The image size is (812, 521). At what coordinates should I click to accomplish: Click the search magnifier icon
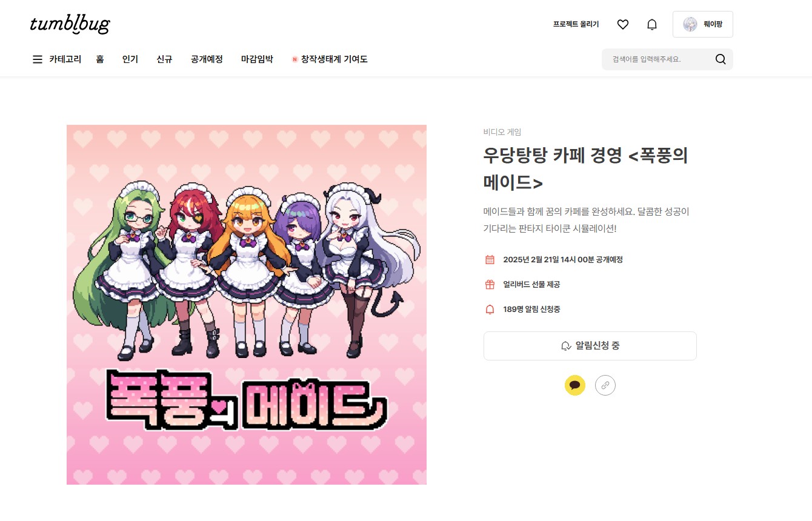click(720, 59)
